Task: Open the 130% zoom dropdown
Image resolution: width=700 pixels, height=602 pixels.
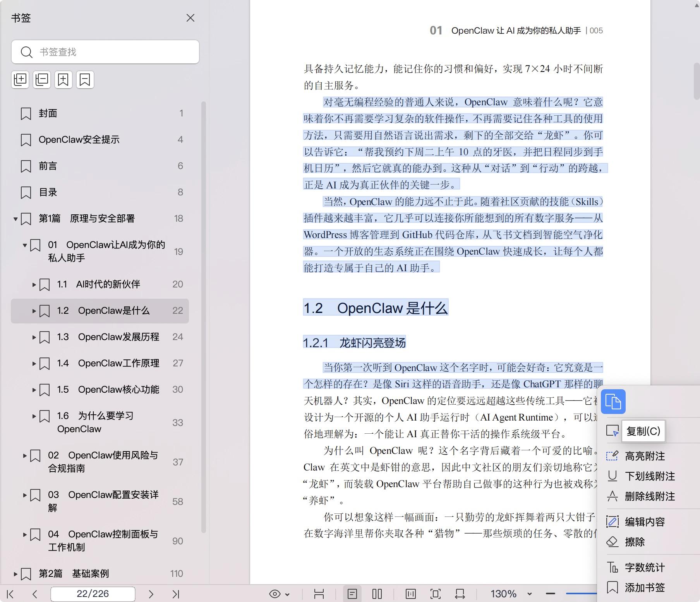Action: click(x=530, y=594)
